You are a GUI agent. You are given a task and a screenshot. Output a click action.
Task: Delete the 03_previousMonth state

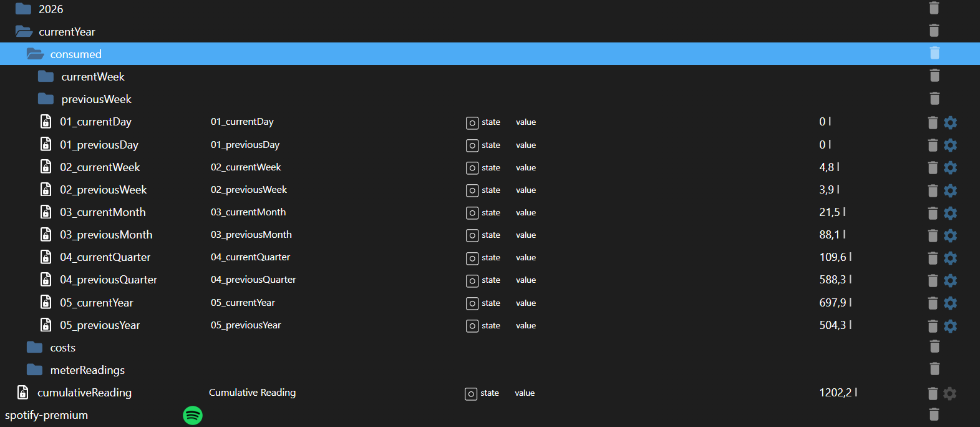(933, 235)
